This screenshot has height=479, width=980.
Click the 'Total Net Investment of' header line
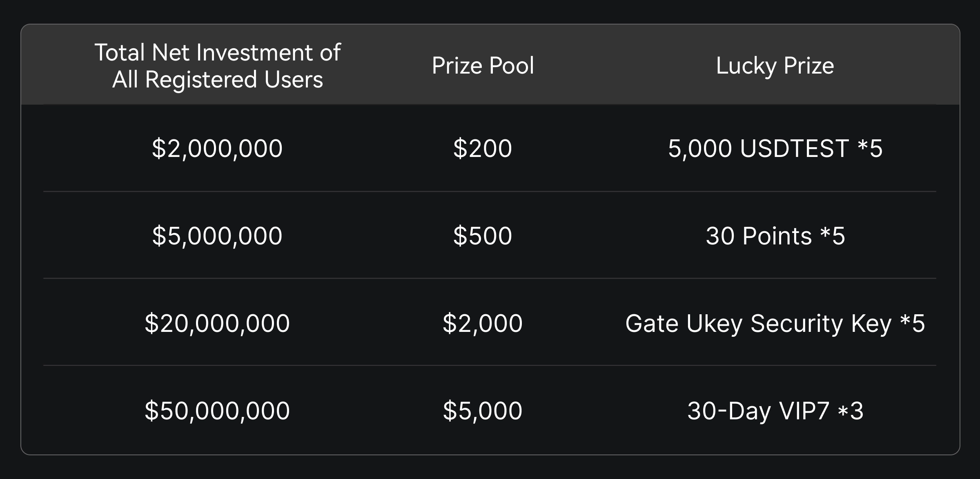217,53
